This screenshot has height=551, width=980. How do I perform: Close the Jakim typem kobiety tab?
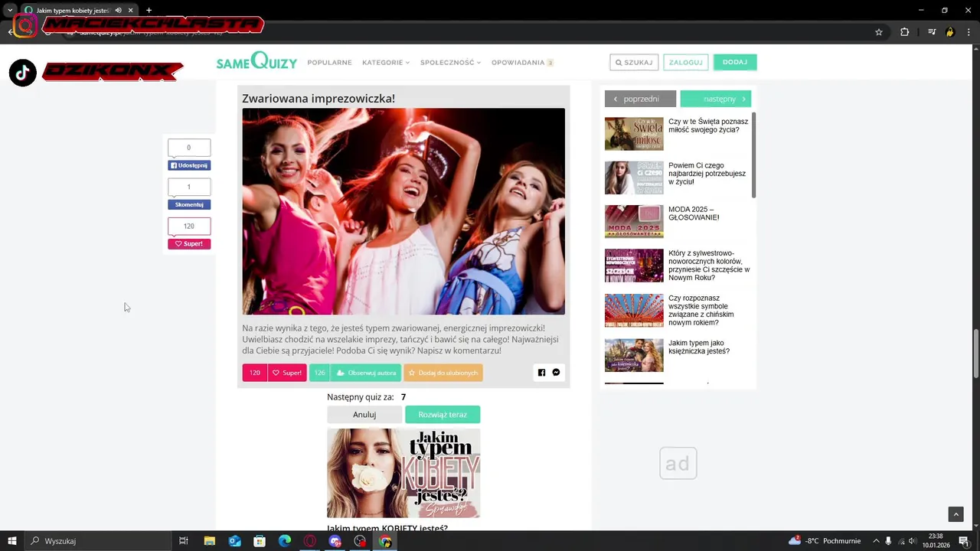(x=131, y=11)
